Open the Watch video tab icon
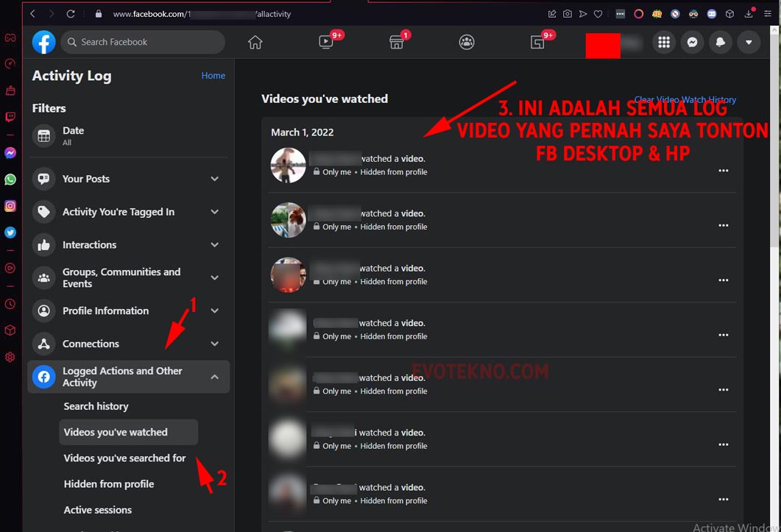 326,43
